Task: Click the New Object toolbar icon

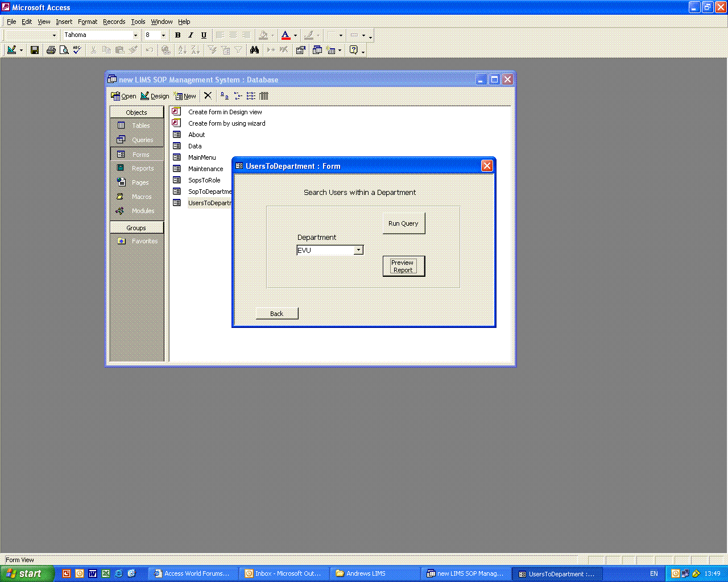Action: pos(331,50)
